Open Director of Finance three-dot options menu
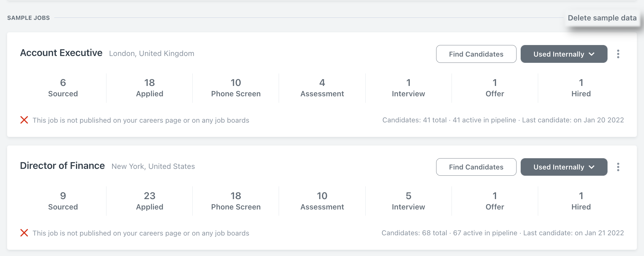 click(618, 167)
